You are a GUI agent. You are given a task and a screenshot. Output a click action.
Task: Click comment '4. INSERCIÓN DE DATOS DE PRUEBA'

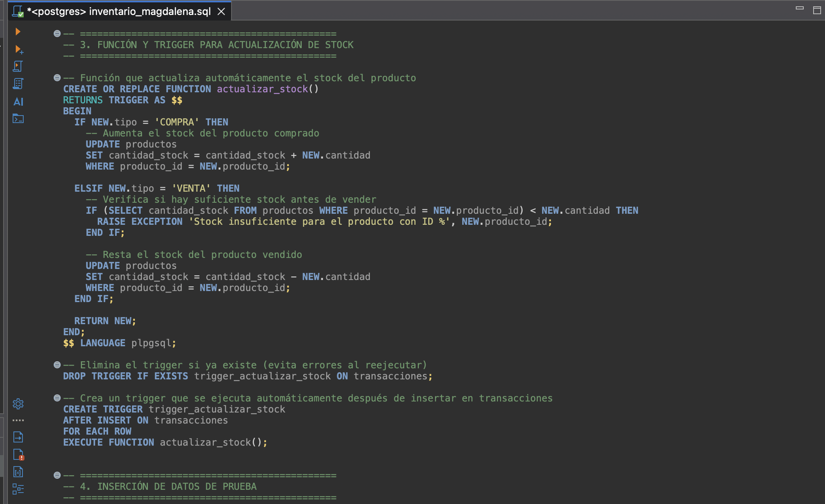coord(160,487)
